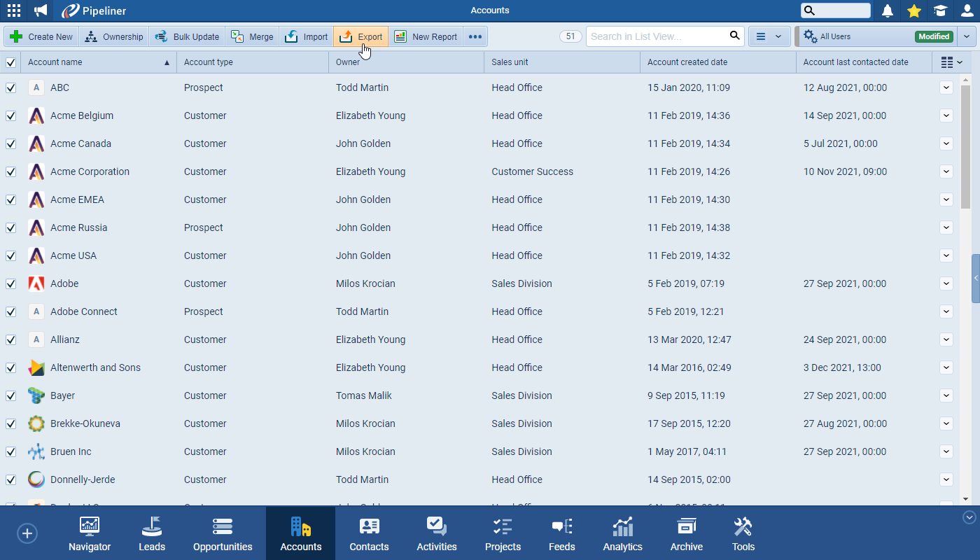Open the graduation cap learning icon
The width and height of the screenshot is (980, 560).
940,10
